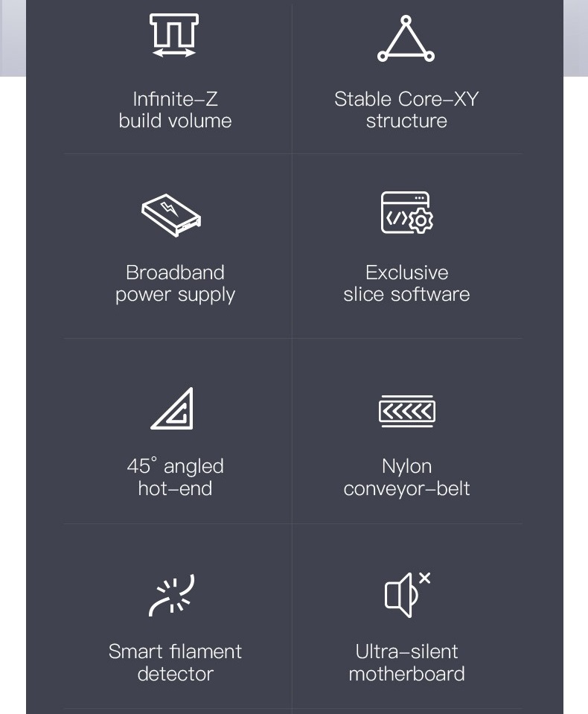
Task: Select the broadband power supply icon
Action: (x=171, y=215)
